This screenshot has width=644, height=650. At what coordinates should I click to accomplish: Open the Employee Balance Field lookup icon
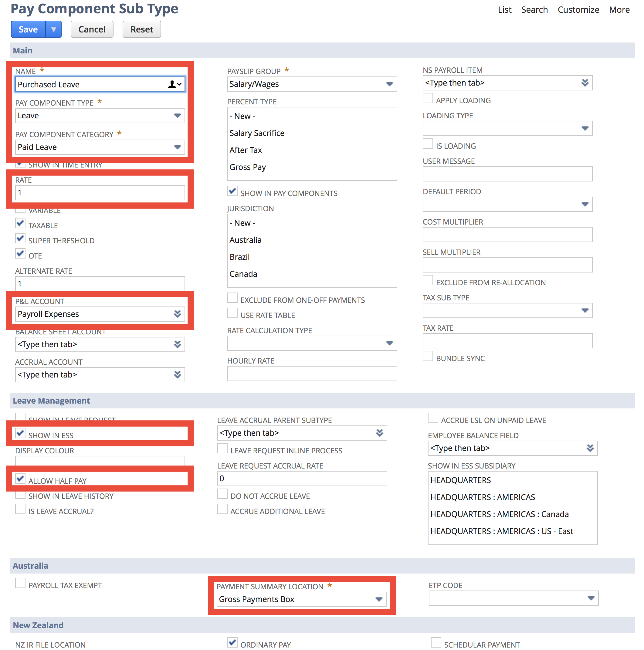(591, 448)
